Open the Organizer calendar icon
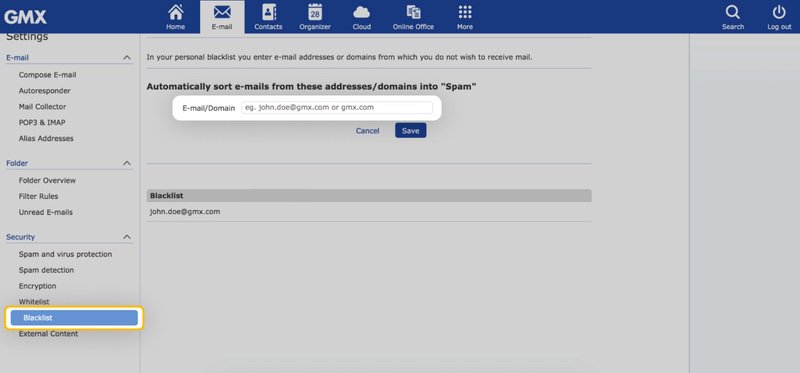The width and height of the screenshot is (800, 373). pyautogui.click(x=315, y=17)
